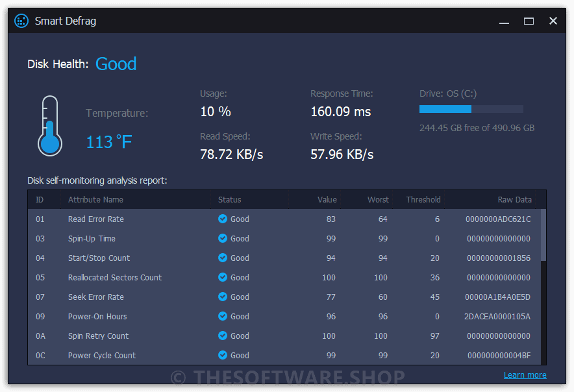The image size is (574, 392).
Task: Sort by the Attribute Name column header
Action: click(x=95, y=199)
